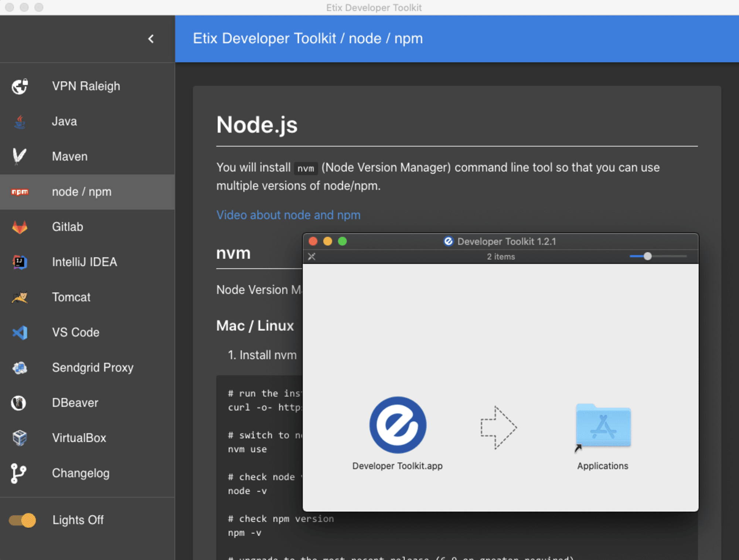Screen dimensions: 739x560
Task: Click the Lights Off label
Action: 78,520
